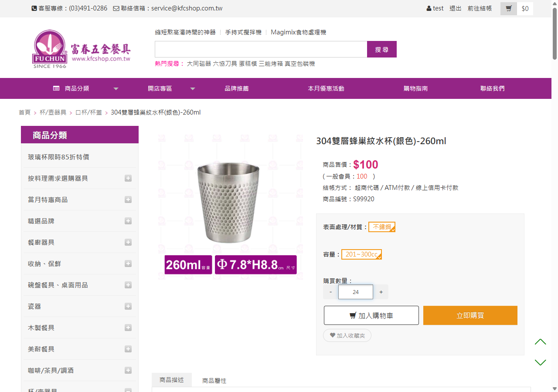Expand 按料理需求選購器具 category
The width and height of the screenshot is (558, 392).
(128, 178)
